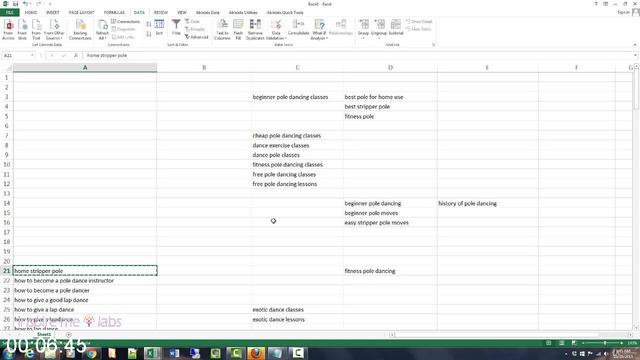Select column C header
640x360 pixels.
(x=297, y=67)
